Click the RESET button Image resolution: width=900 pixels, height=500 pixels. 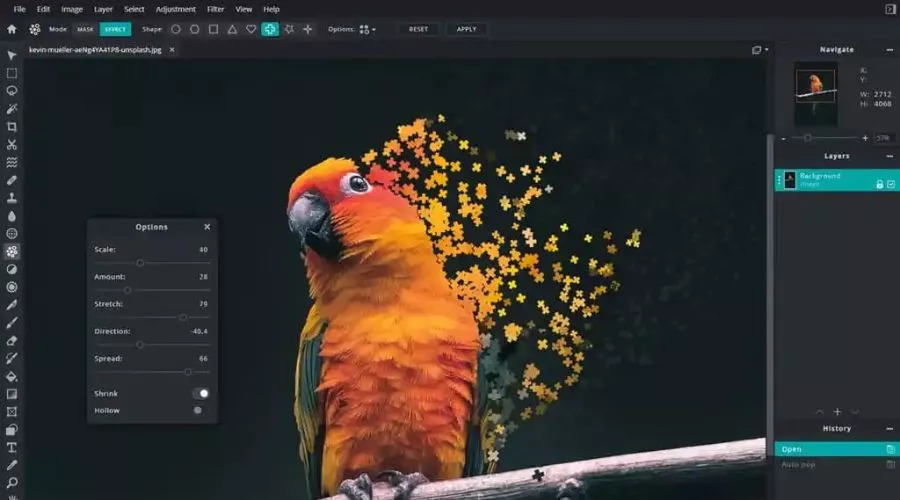pyautogui.click(x=418, y=29)
